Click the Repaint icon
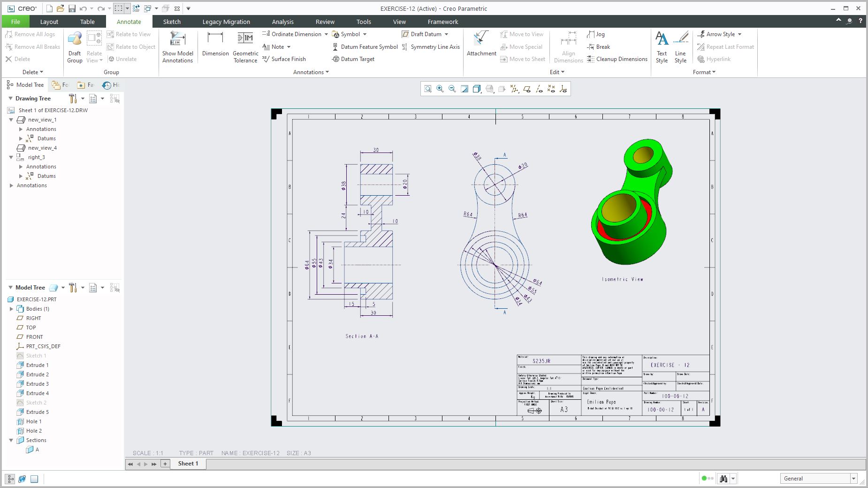This screenshot has width=868, height=488. pyautogui.click(x=464, y=89)
